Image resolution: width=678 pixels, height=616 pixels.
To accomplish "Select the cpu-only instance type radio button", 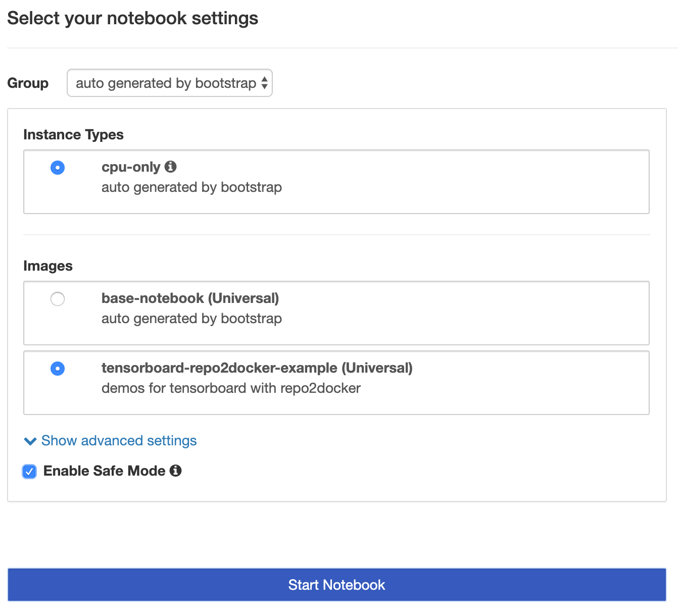I will tap(58, 168).
